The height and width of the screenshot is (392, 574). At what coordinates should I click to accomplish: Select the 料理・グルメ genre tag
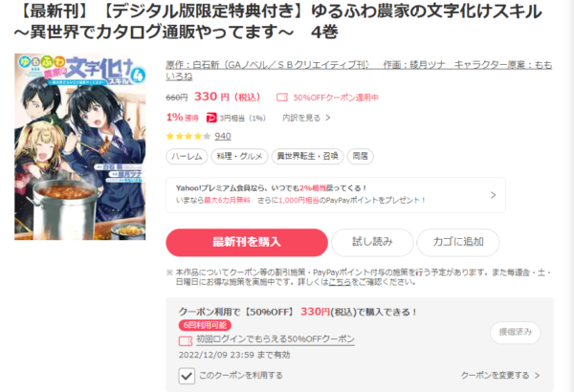(239, 156)
